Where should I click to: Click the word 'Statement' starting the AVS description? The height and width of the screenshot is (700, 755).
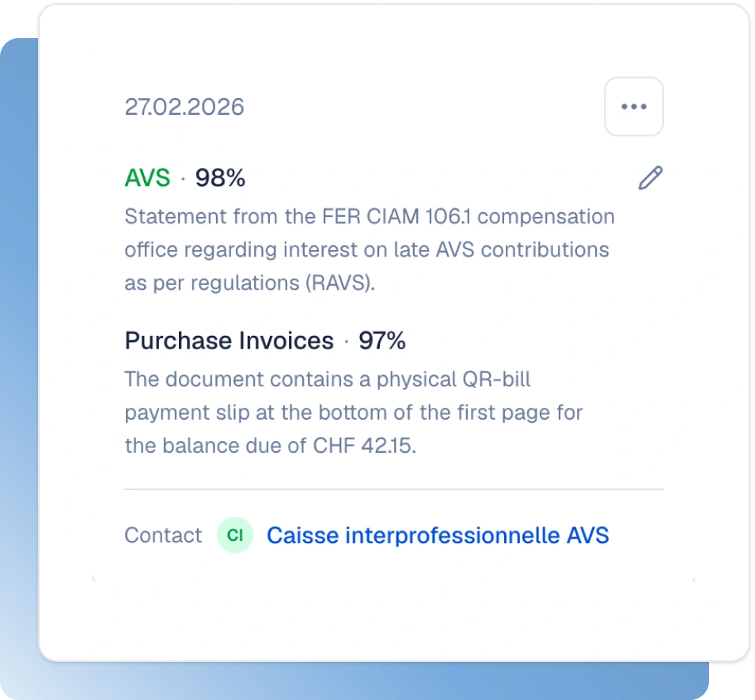pos(176,216)
